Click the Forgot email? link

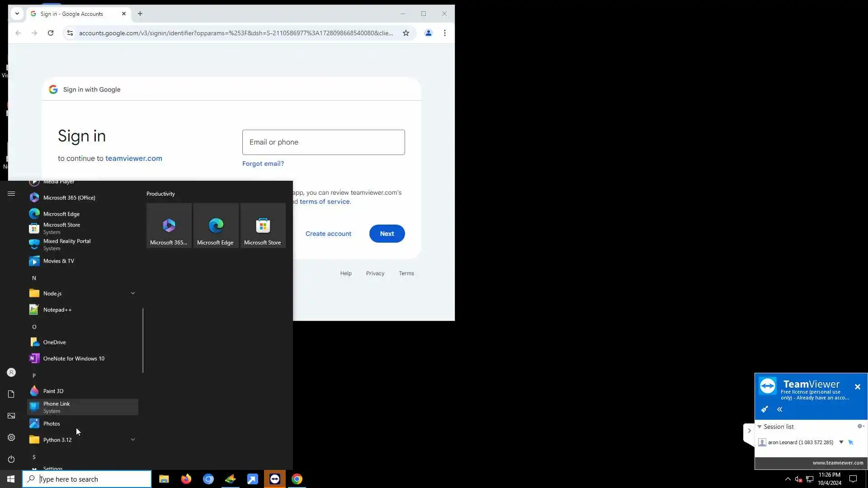tap(263, 164)
